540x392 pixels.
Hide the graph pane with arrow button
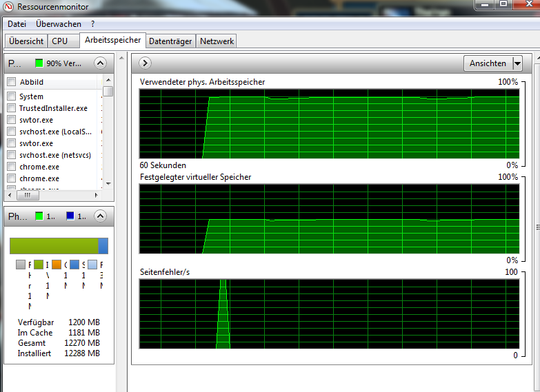145,63
